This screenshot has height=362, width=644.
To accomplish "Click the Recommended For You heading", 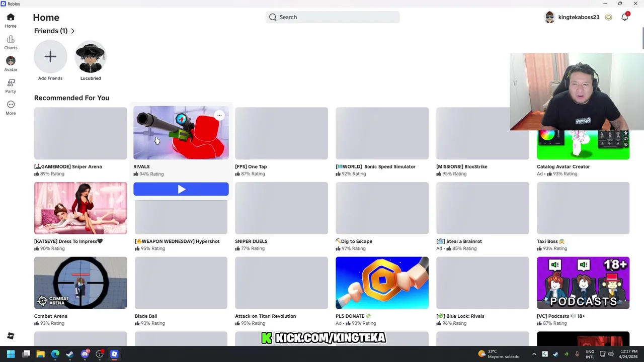I will coord(71,98).
